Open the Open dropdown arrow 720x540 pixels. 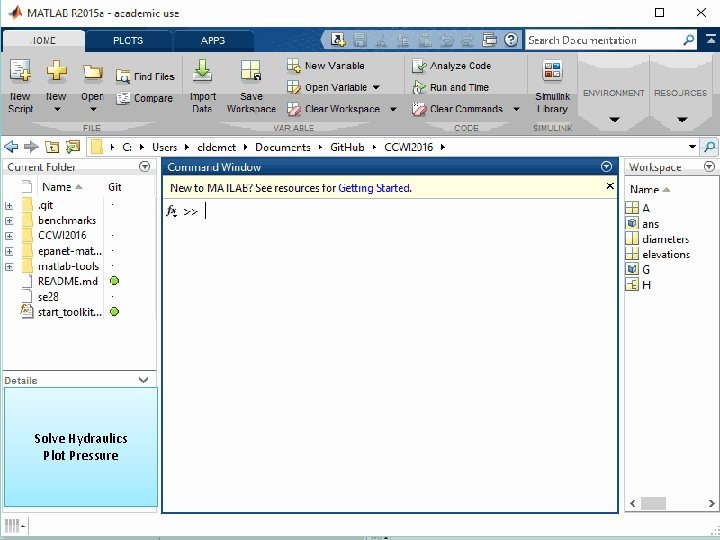tap(93, 109)
